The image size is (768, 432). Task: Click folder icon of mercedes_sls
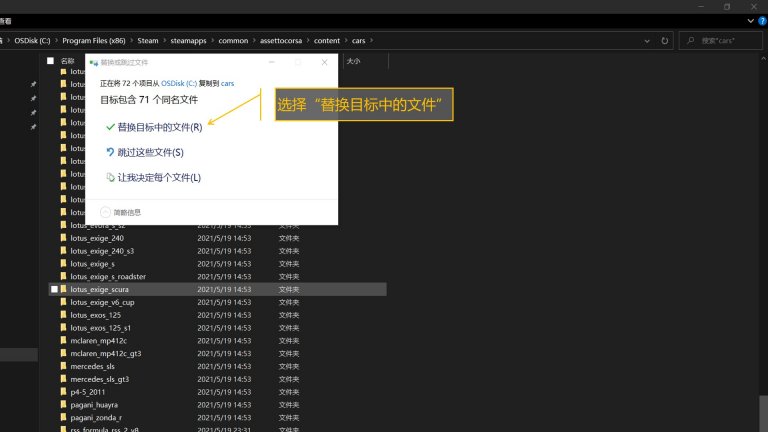(63, 365)
